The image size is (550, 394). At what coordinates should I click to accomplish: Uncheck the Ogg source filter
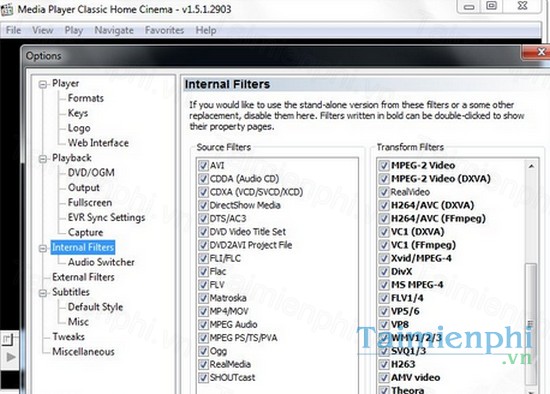(x=203, y=351)
